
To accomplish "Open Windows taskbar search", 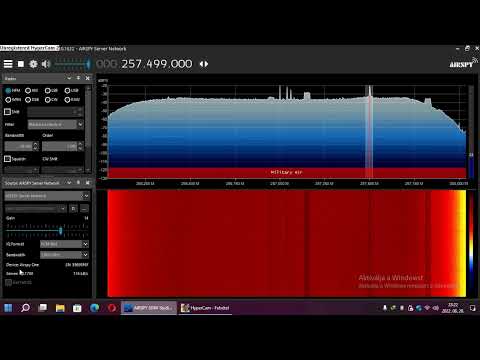I will point(25,308).
